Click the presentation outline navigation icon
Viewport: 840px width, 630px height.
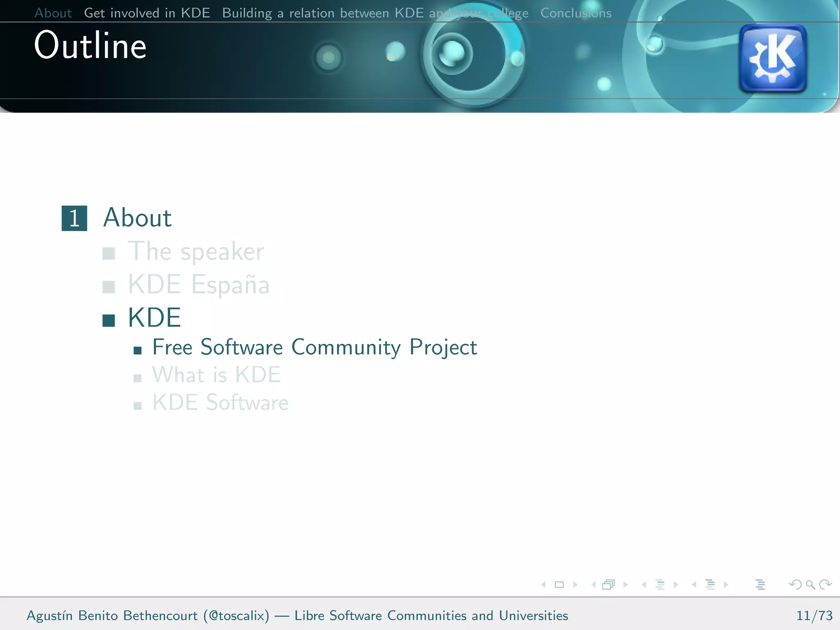[x=760, y=584]
